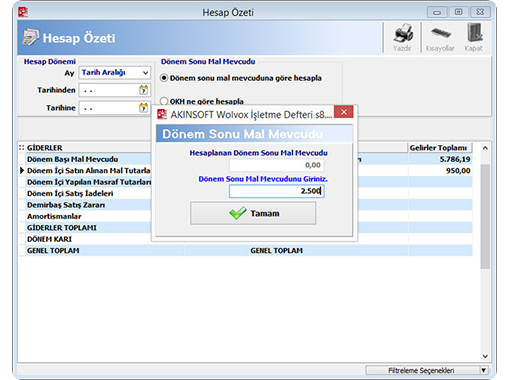
Task: Open the Kısayollar shortcuts icon
Action: [x=441, y=33]
